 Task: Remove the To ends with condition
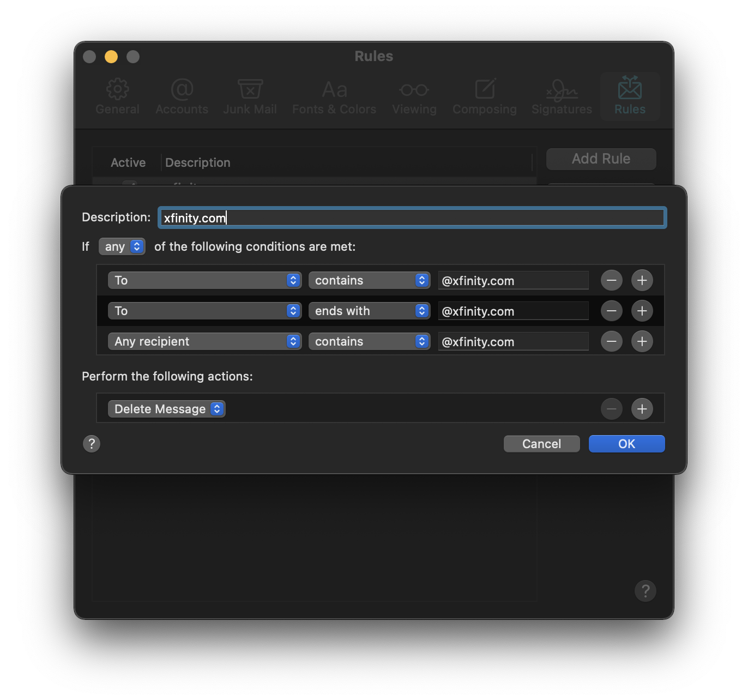coord(611,311)
